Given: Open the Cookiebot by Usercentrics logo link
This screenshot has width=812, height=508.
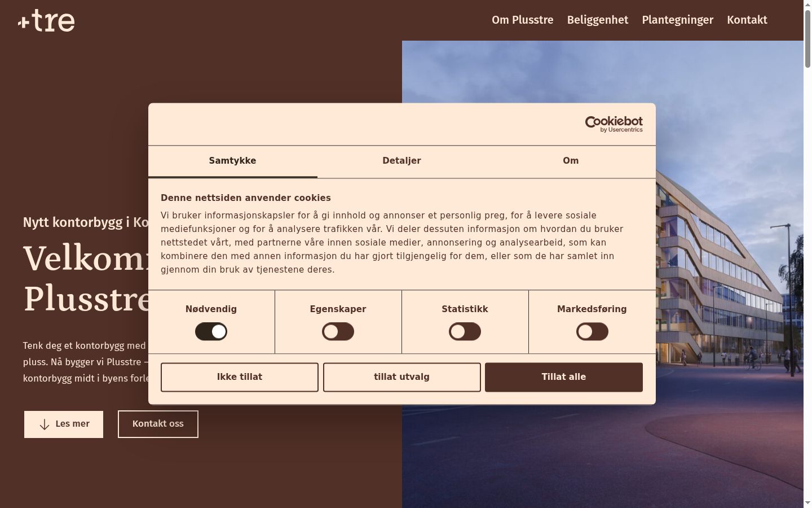Looking at the screenshot, I should tap(614, 124).
